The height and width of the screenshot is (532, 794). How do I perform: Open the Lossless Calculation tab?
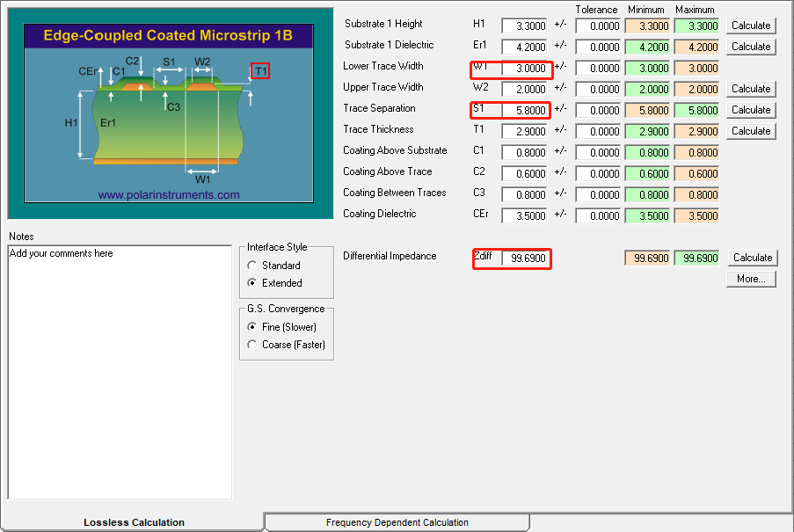click(x=134, y=522)
